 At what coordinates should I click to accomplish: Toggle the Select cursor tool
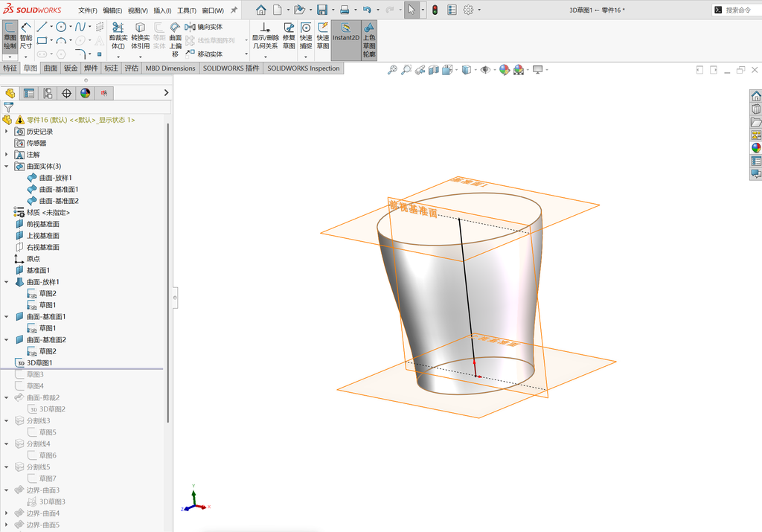[x=411, y=10]
